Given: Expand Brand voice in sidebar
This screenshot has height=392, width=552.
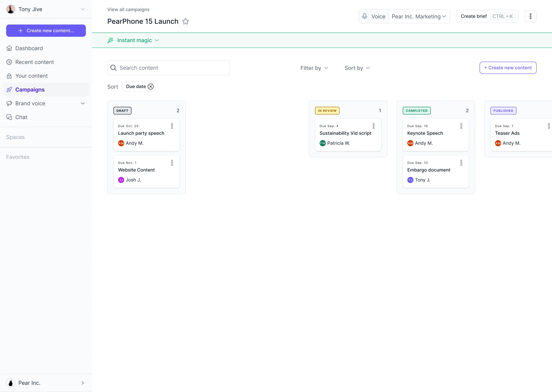Looking at the screenshot, I should pos(83,103).
